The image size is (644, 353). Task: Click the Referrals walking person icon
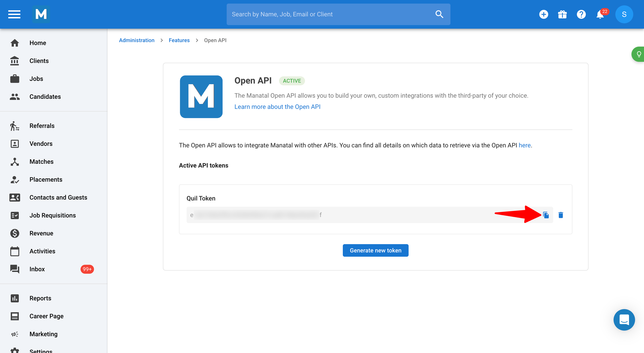[x=15, y=126]
